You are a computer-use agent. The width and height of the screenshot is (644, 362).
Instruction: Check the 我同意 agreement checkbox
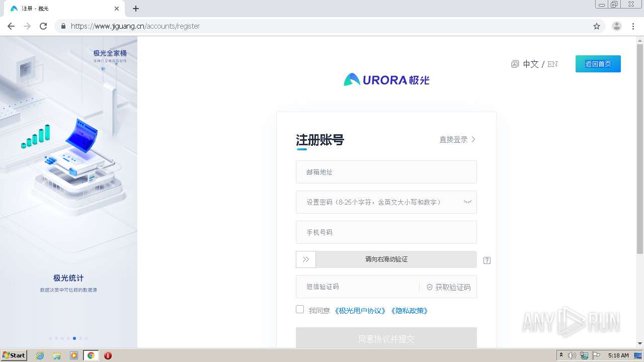point(300,309)
